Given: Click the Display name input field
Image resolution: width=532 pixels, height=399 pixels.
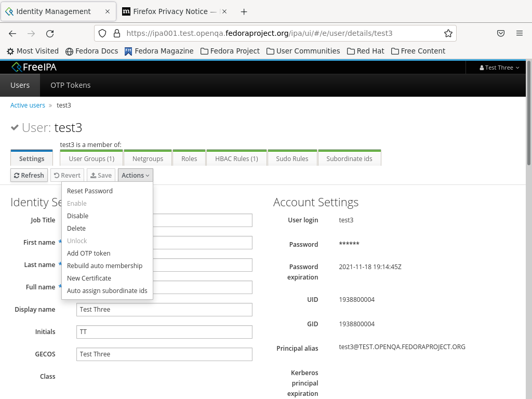Looking at the screenshot, I should (164, 310).
